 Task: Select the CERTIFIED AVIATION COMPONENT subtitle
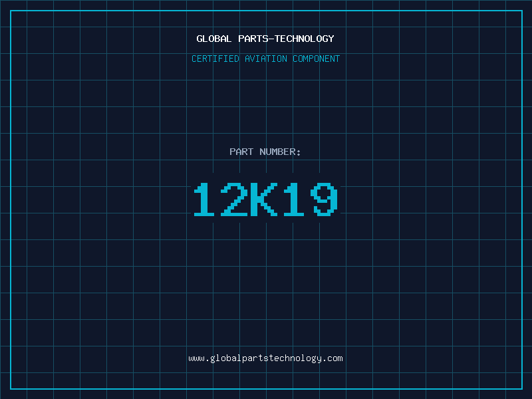point(265,59)
